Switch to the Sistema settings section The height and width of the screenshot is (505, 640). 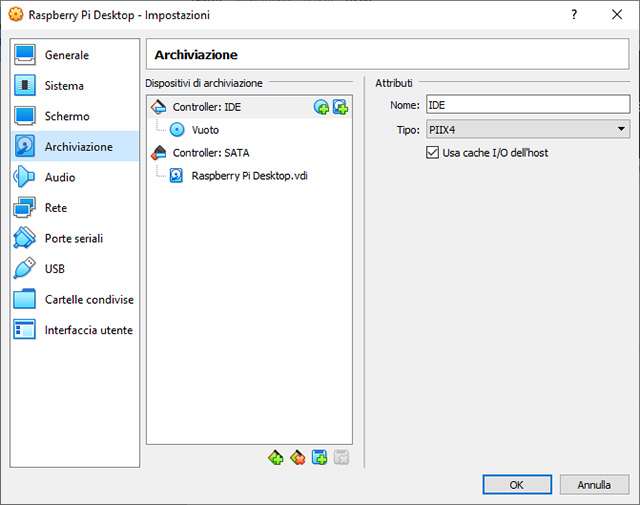tap(64, 86)
